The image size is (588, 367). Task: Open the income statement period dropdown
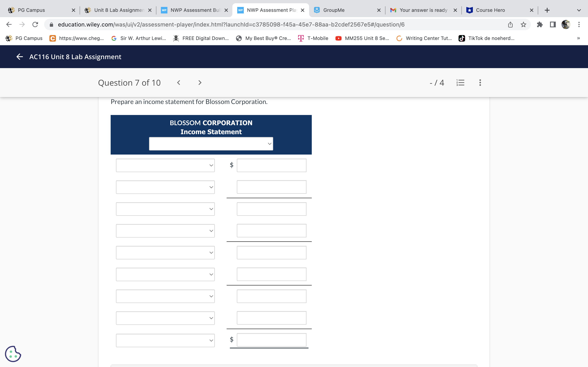pyautogui.click(x=211, y=144)
